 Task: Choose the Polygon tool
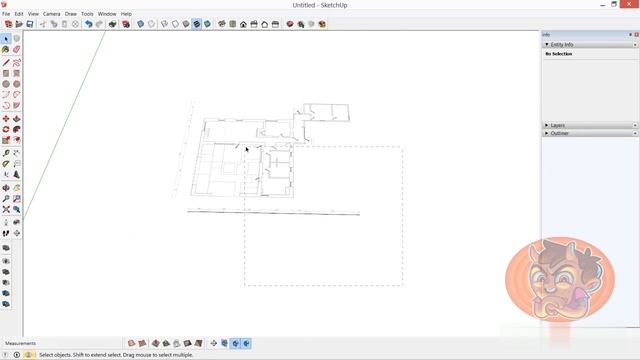point(16,84)
